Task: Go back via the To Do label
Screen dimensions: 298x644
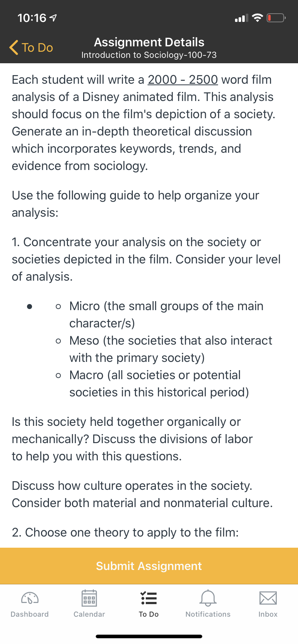Action: (x=37, y=47)
